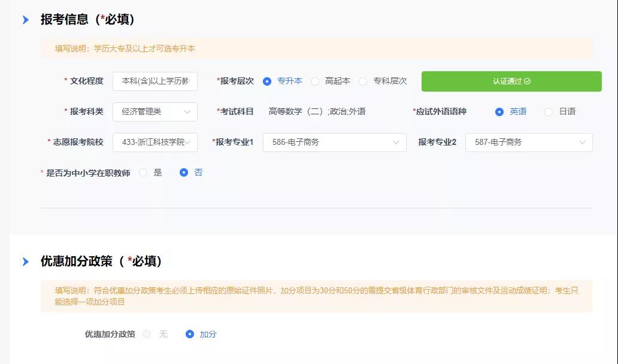The image size is (618, 364).
Task: Open the 报考专业1 major selection dropdown
Action: coord(335,142)
